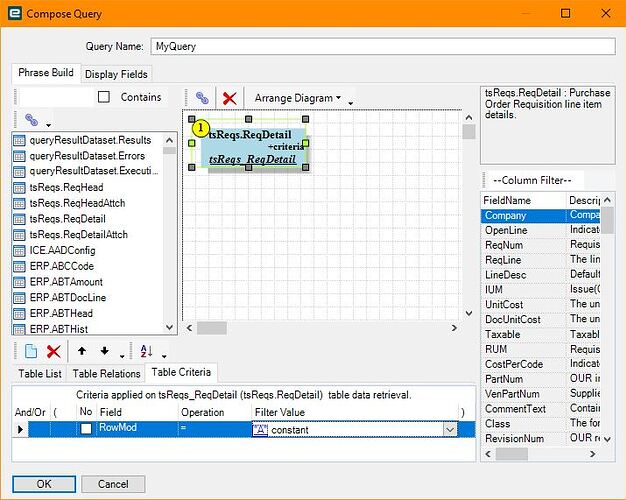Maximize the Compose Query window
This screenshot has height=500, width=626.
point(565,13)
